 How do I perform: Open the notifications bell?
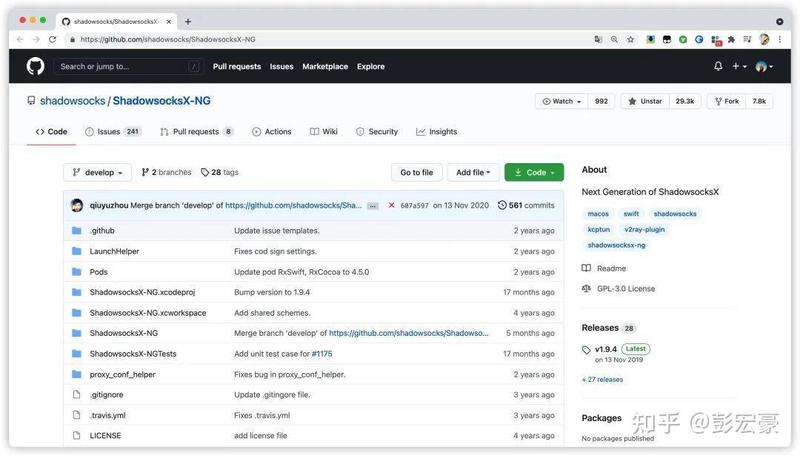718,66
